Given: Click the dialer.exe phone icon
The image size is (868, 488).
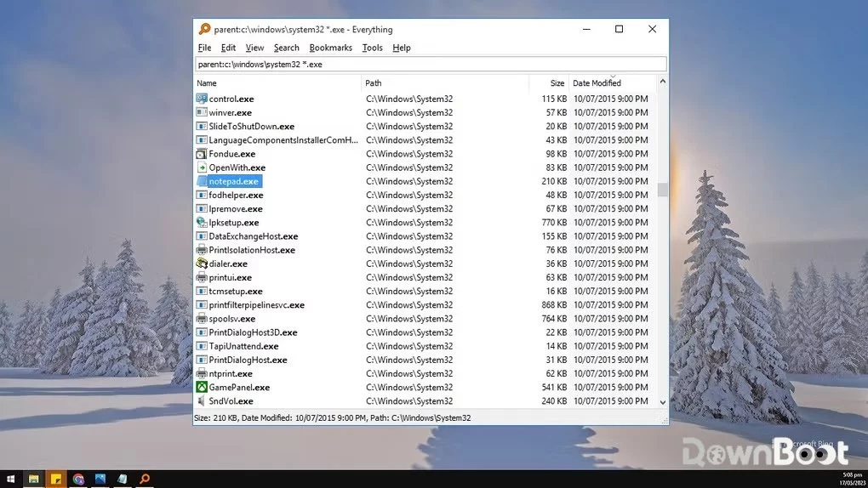Looking at the screenshot, I should 202,264.
